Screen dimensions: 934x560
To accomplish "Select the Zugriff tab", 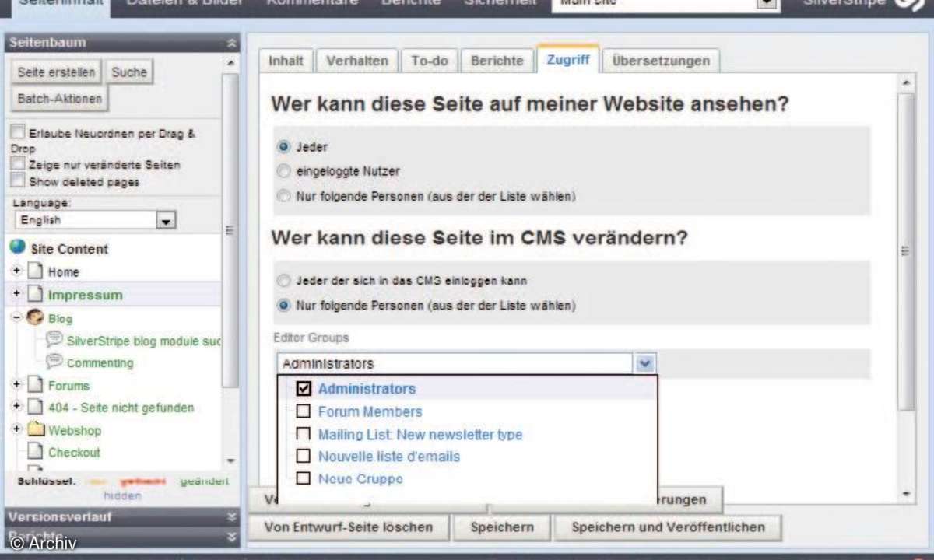I will (x=567, y=59).
